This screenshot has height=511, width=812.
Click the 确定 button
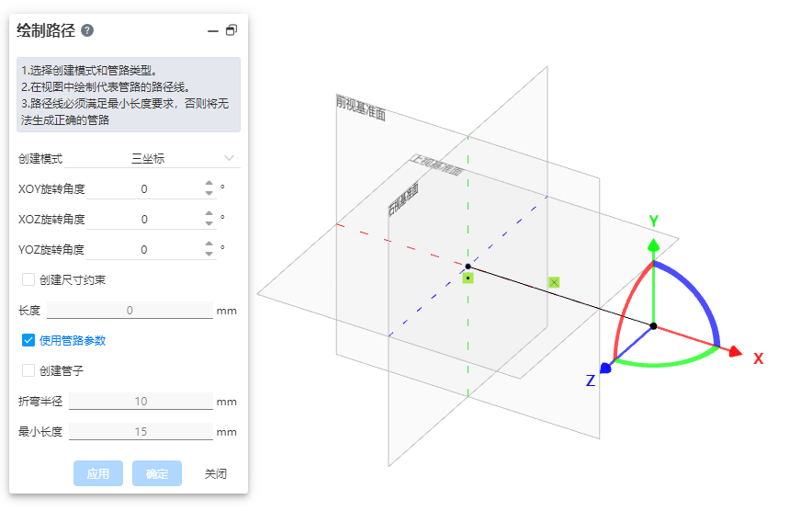[x=157, y=473]
